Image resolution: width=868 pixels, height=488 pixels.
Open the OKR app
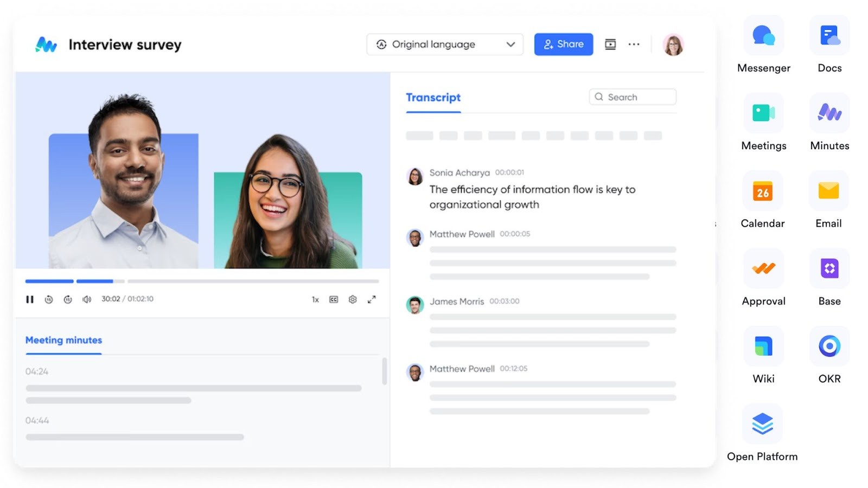pos(828,345)
